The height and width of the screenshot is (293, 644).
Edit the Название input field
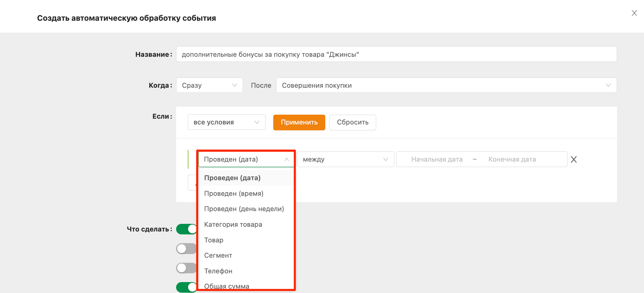(396, 54)
